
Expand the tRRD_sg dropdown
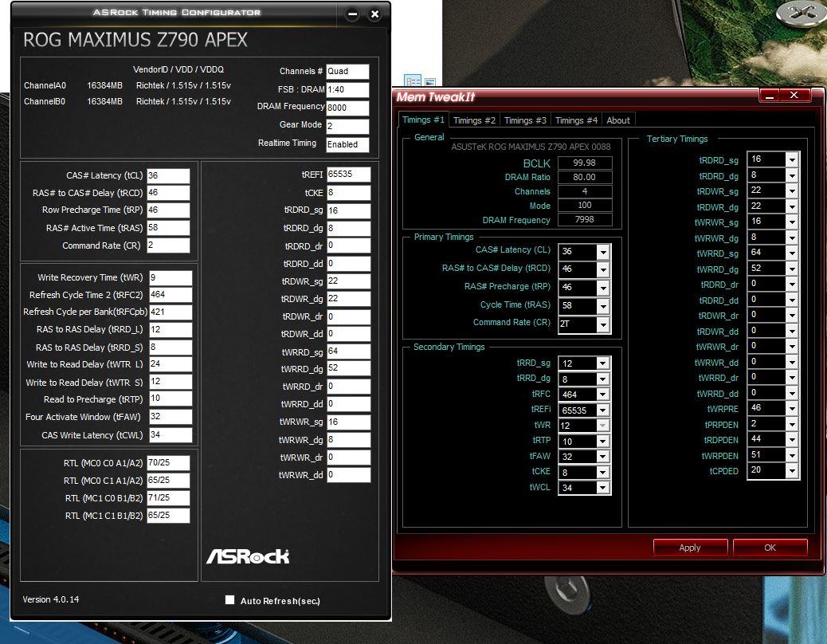[x=602, y=363]
